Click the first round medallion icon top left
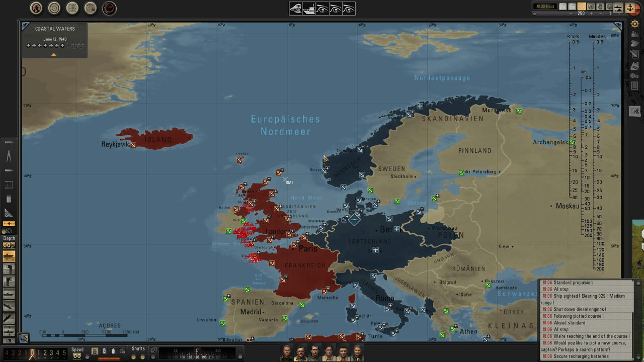 pyautogui.click(x=36, y=8)
